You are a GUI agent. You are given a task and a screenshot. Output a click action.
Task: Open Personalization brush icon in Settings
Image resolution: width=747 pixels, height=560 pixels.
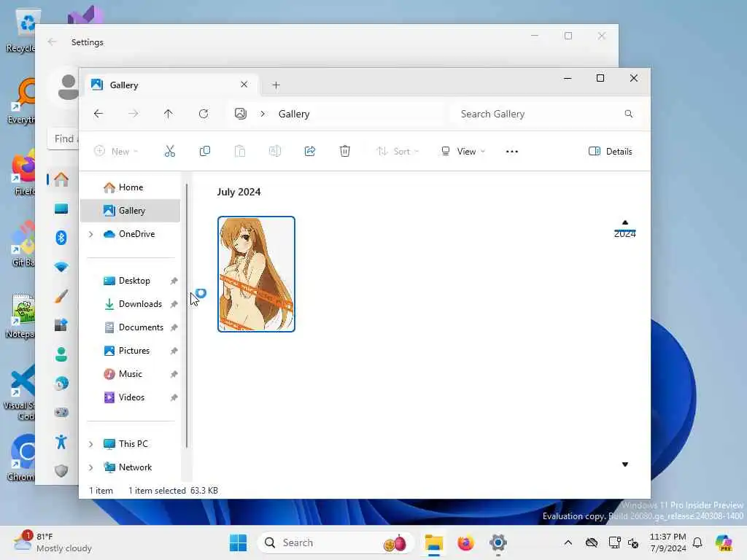point(61,296)
